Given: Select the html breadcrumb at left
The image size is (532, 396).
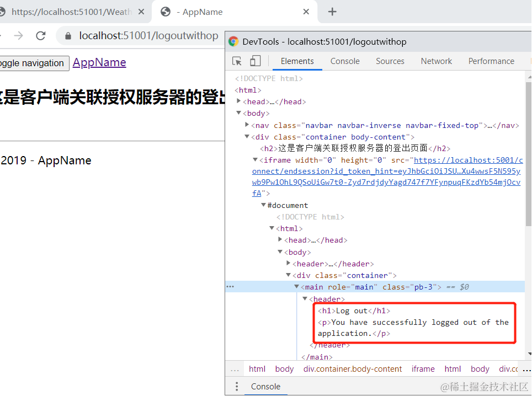Looking at the screenshot, I should point(257,369).
